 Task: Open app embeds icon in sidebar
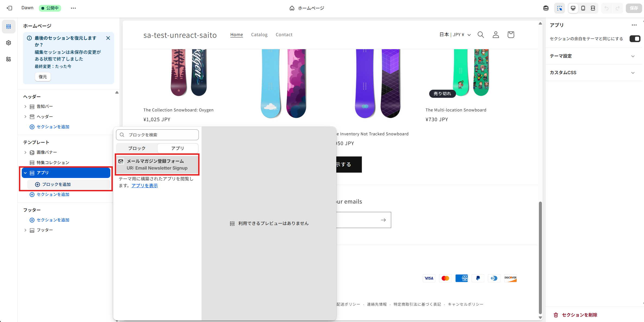coord(9,59)
